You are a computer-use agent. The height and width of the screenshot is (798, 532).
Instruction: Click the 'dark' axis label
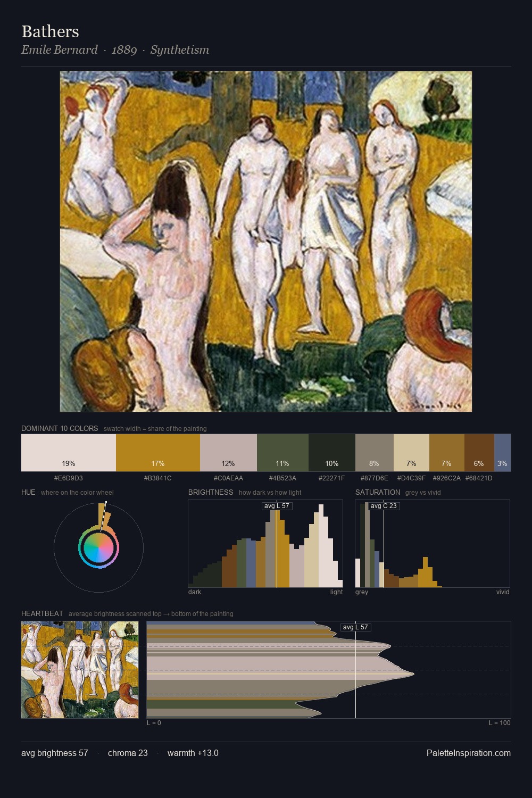(195, 592)
